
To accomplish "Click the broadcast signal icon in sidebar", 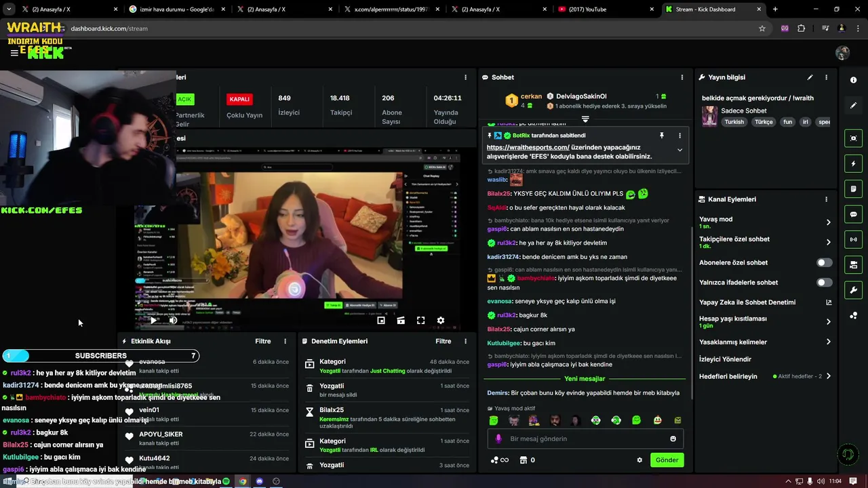I will [x=853, y=239].
